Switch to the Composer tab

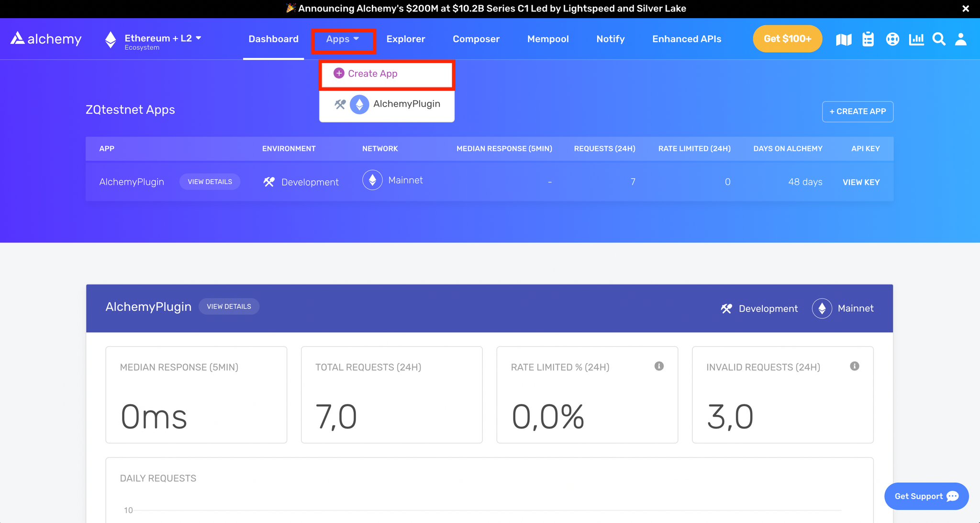point(476,39)
